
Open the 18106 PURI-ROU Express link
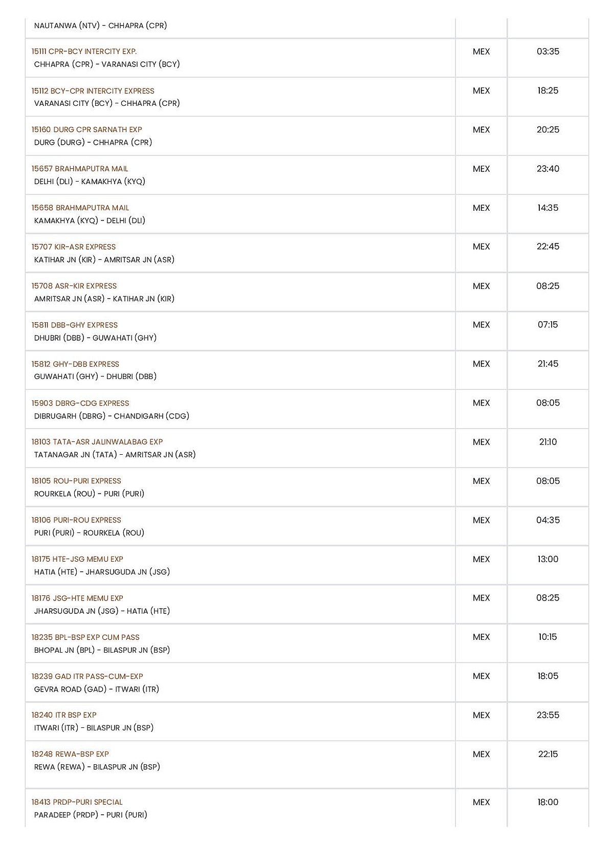click(76, 520)
